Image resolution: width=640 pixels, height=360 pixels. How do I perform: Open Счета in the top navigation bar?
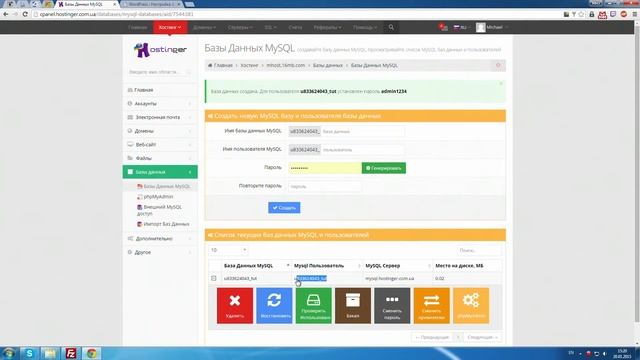coord(295,27)
